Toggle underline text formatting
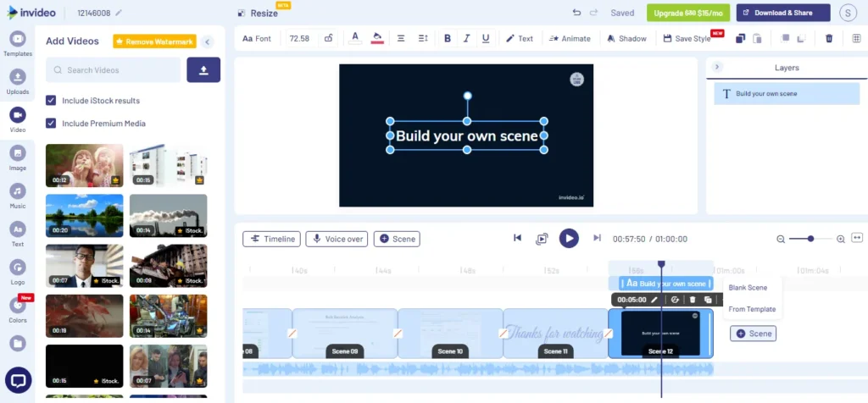The height and width of the screenshot is (403, 868). click(x=486, y=38)
